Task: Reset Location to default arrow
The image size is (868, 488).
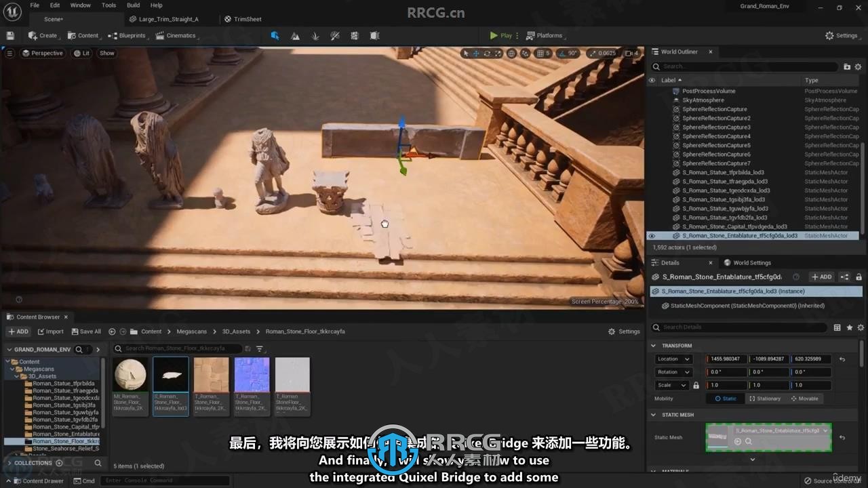Action: [x=842, y=359]
